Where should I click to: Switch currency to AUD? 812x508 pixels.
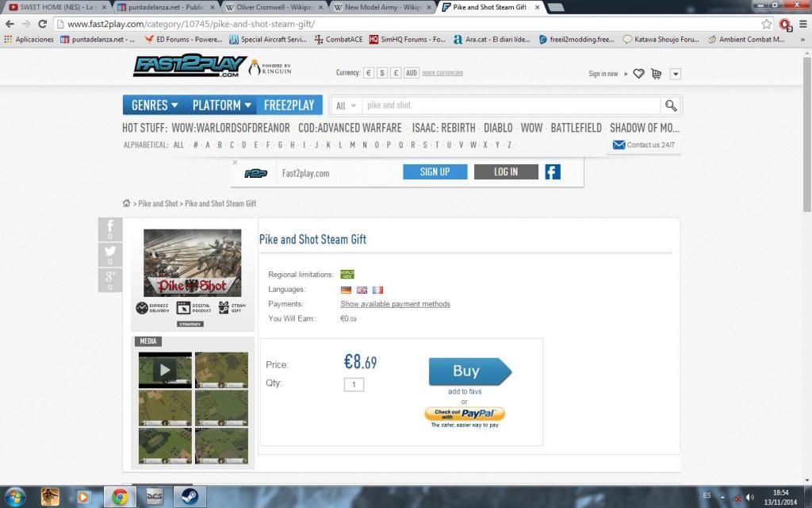pos(412,73)
